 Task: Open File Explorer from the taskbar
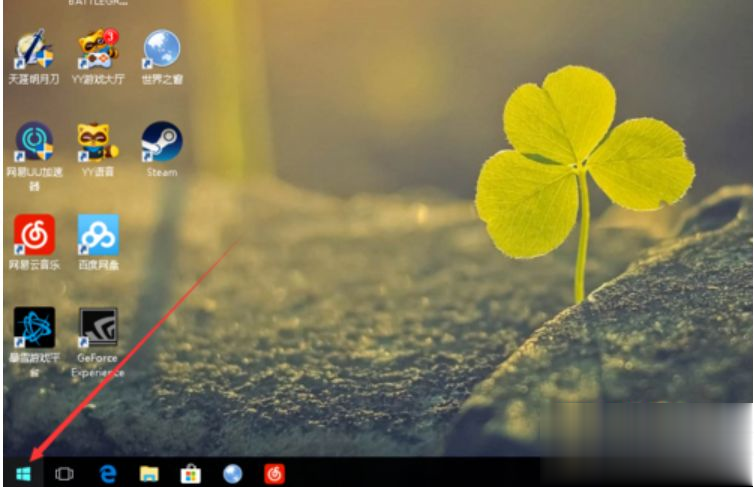[149, 474]
